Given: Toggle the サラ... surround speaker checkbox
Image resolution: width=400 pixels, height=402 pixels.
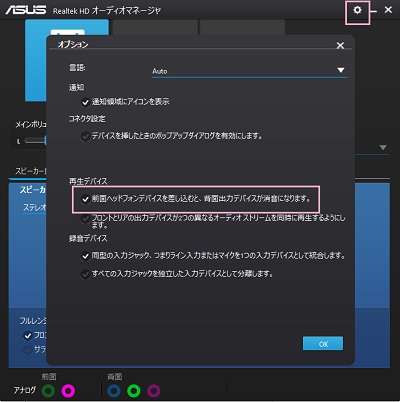Looking at the screenshot, I should point(27,350).
